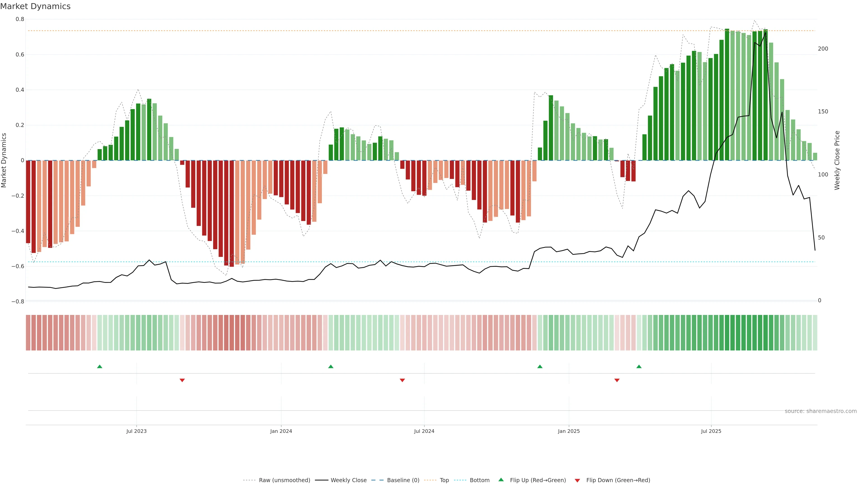Toggle the Weekly Close legend entry

coord(348,480)
